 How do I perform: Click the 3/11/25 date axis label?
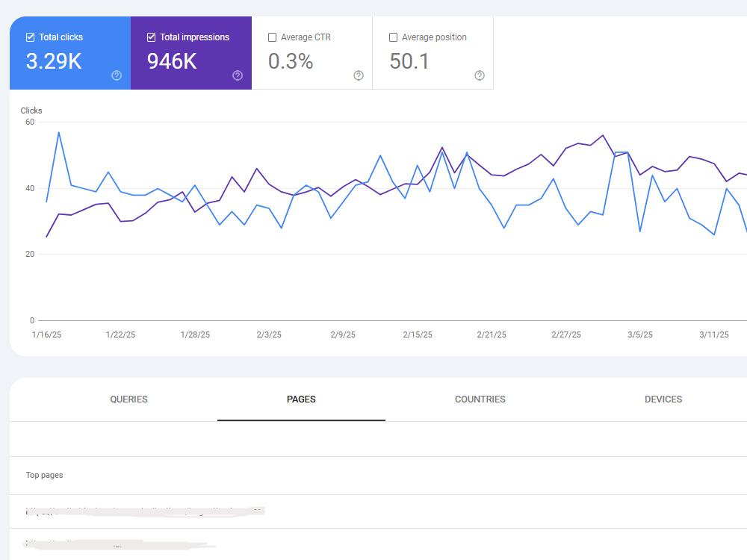pyautogui.click(x=714, y=335)
